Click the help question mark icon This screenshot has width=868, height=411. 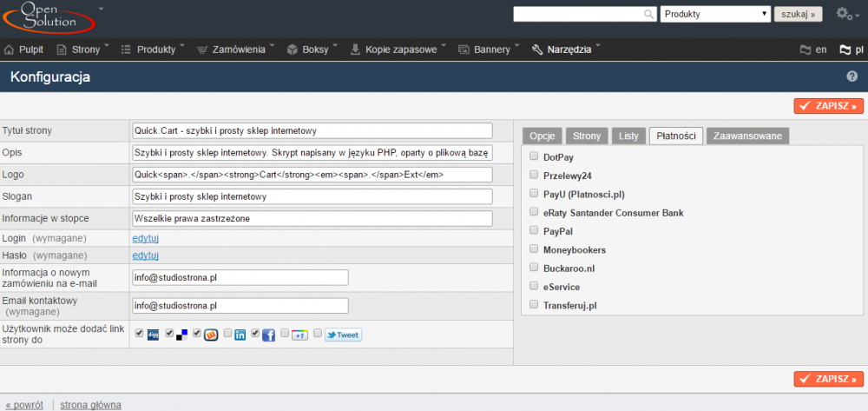click(x=852, y=77)
